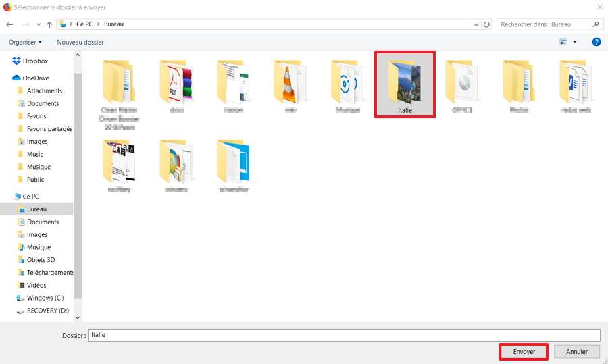Click the Up one level arrow

coord(49,24)
